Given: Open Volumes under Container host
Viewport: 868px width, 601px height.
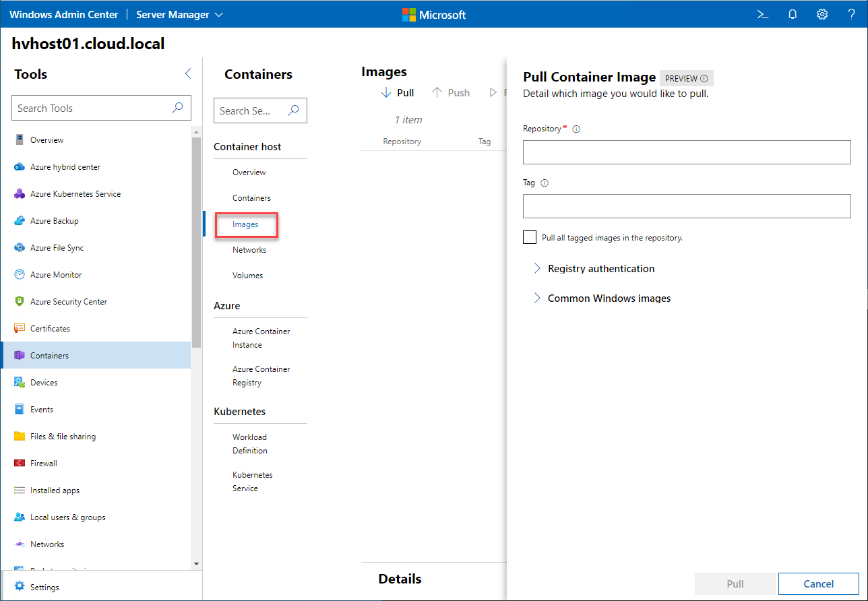Looking at the screenshot, I should [x=248, y=276].
